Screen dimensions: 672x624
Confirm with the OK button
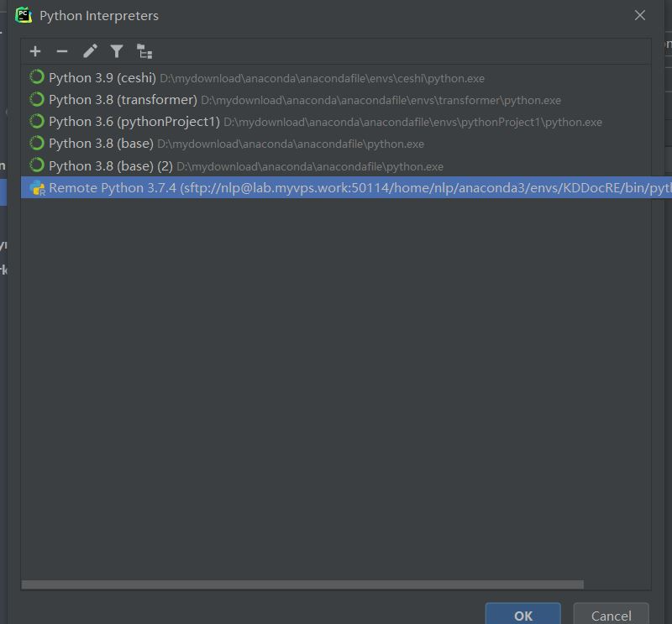[x=522, y=615]
